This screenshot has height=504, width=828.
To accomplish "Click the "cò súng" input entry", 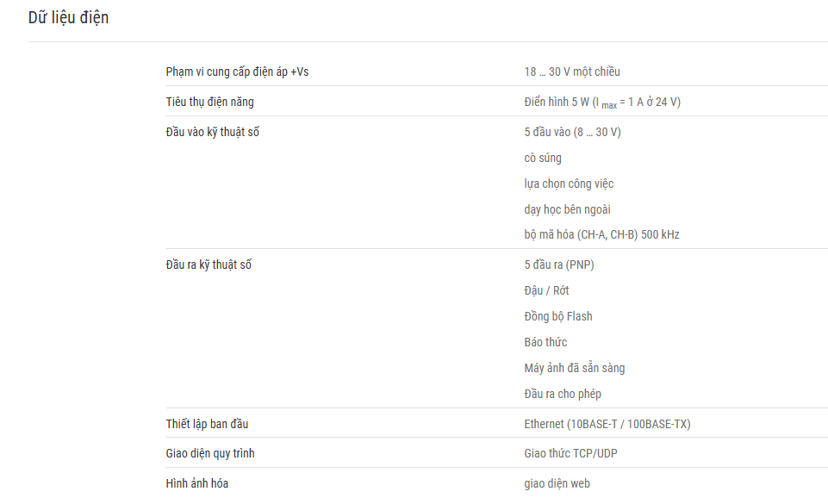I will point(543,158).
